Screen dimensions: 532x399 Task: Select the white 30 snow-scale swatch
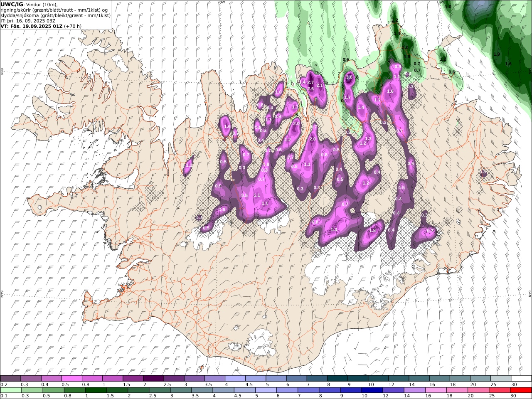521,378
